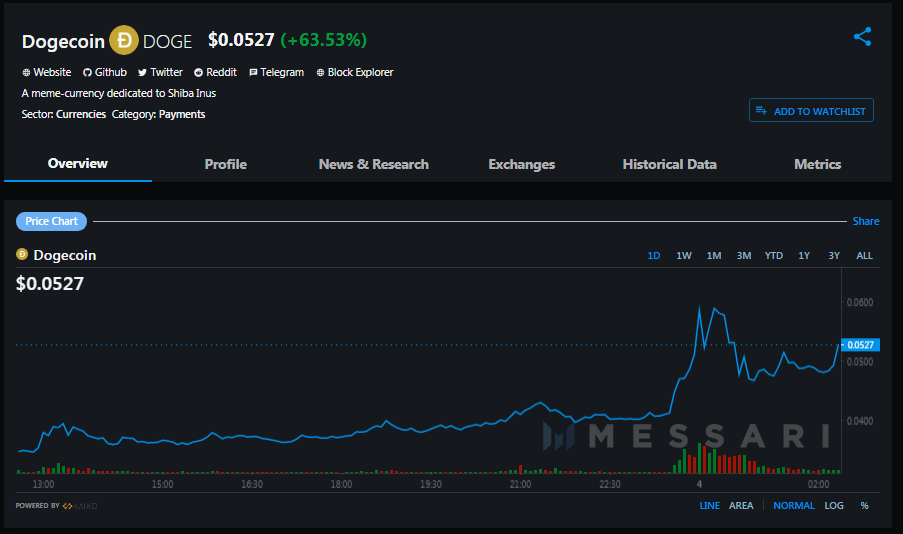Select the 1M time range
Viewport: 903px width, 534px height.
pyautogui.click(x=714, y=255)
